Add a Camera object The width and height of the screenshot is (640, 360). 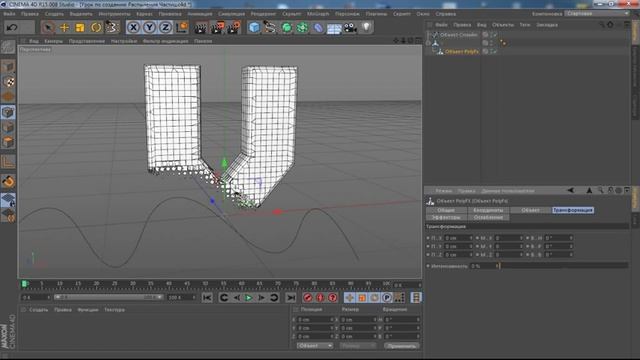pos(350,27)
